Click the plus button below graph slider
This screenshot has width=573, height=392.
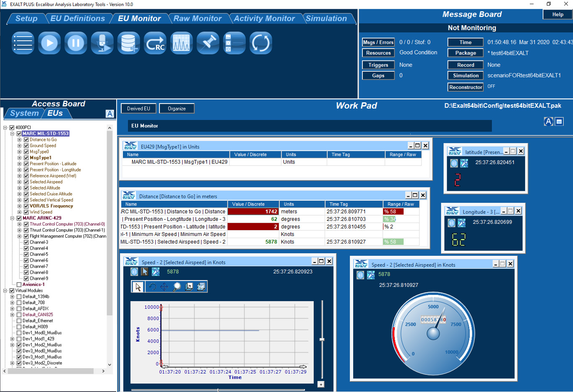(x=321, y=384)
